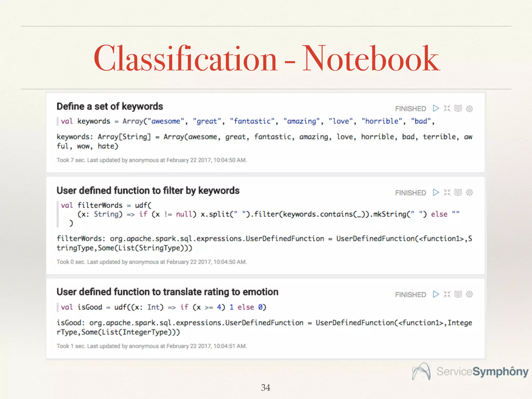The width and height of the screenshot is (532, 399).
Task: Open settings gear for keywords paragraph
Action: (x=469, y=109)
